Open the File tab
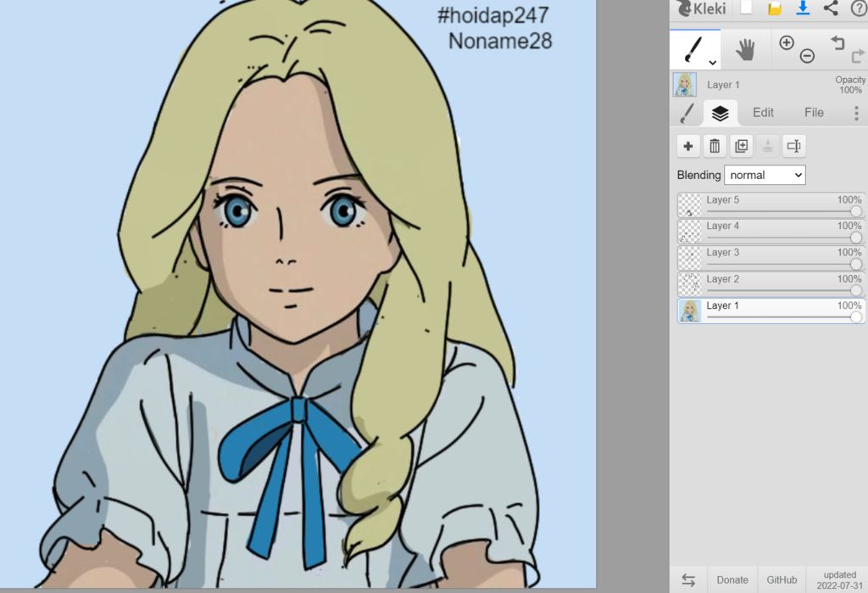Screen dimensions: 868x593 (x=814, y=113)
